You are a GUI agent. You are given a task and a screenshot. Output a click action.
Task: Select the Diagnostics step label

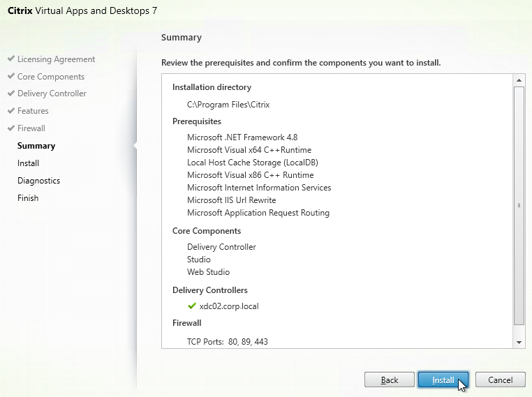38,181
